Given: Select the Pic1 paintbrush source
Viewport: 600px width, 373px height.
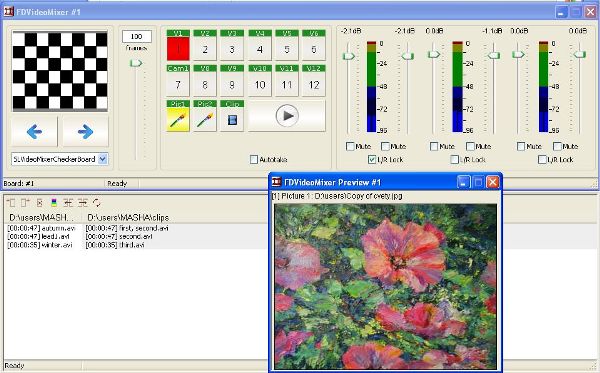Looking at the screenshot, I should [178, 116].
